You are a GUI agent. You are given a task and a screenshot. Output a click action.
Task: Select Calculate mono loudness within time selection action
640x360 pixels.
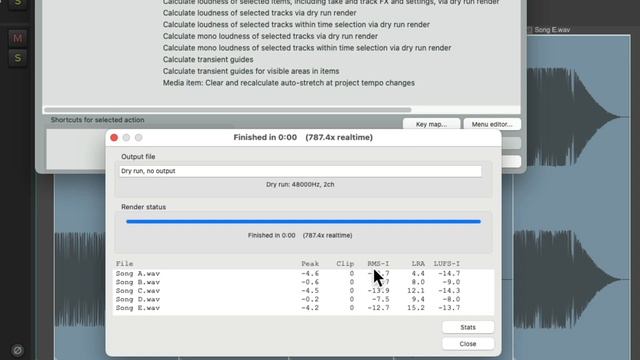click(307, 48)
